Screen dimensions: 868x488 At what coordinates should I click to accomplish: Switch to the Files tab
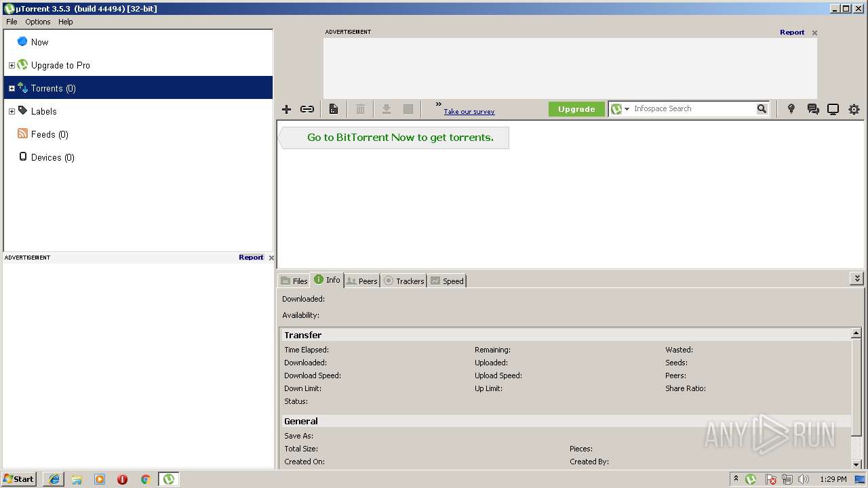click(x=294, y=281)
